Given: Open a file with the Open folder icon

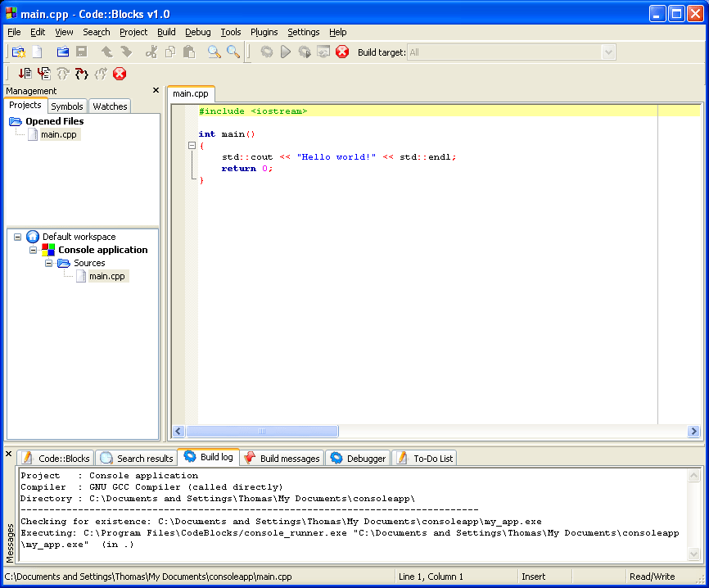Looking at the screenshot, I should pyautogui.click(x=62, y=51).
